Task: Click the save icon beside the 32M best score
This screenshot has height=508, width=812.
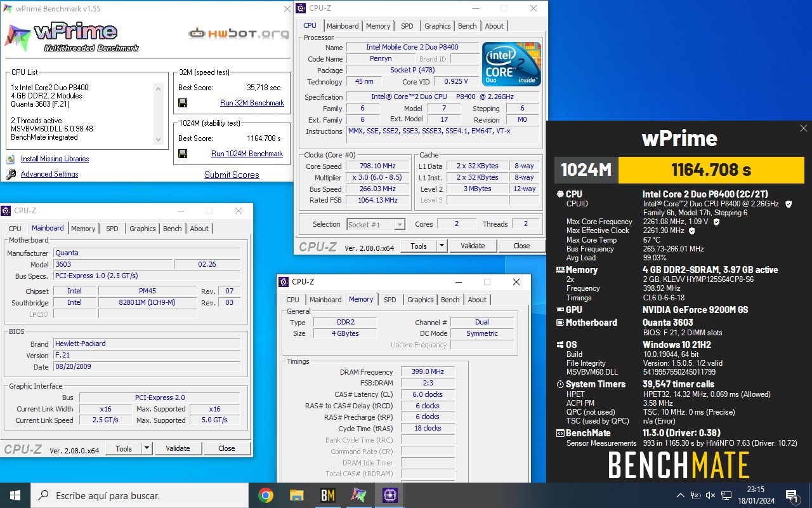Action: pos(183,103)
